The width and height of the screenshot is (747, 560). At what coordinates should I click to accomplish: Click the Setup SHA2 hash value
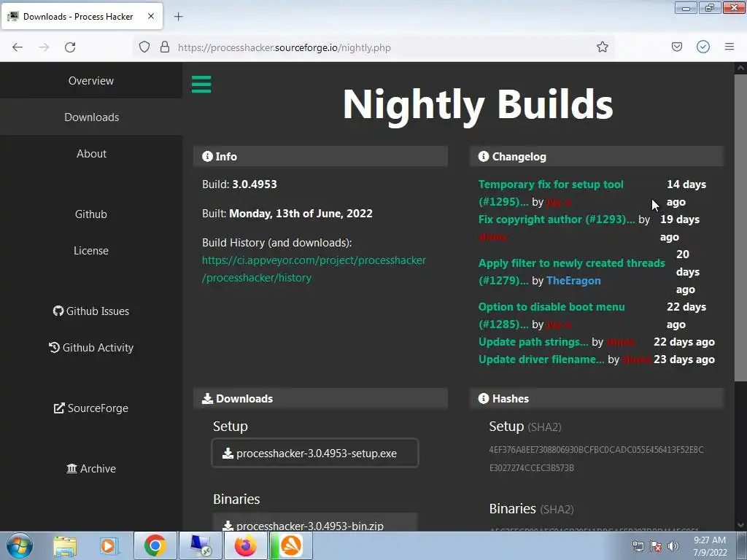pos(596,459)
